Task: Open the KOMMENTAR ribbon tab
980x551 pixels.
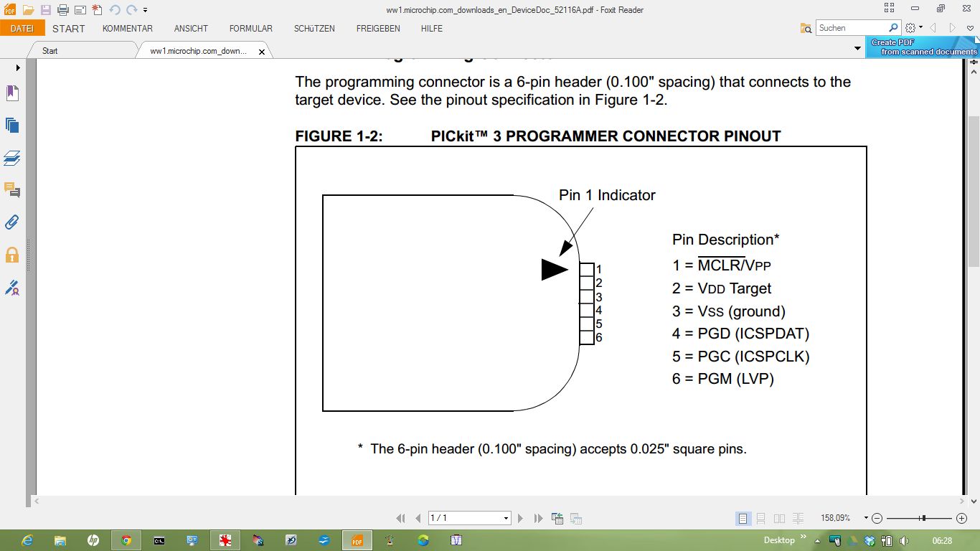Action: [128, 29]
